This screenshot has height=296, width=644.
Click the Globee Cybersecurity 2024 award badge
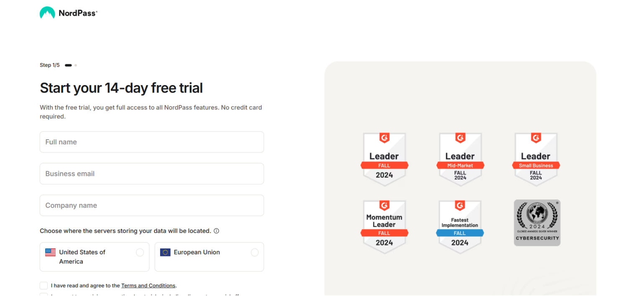pos(537,223)
